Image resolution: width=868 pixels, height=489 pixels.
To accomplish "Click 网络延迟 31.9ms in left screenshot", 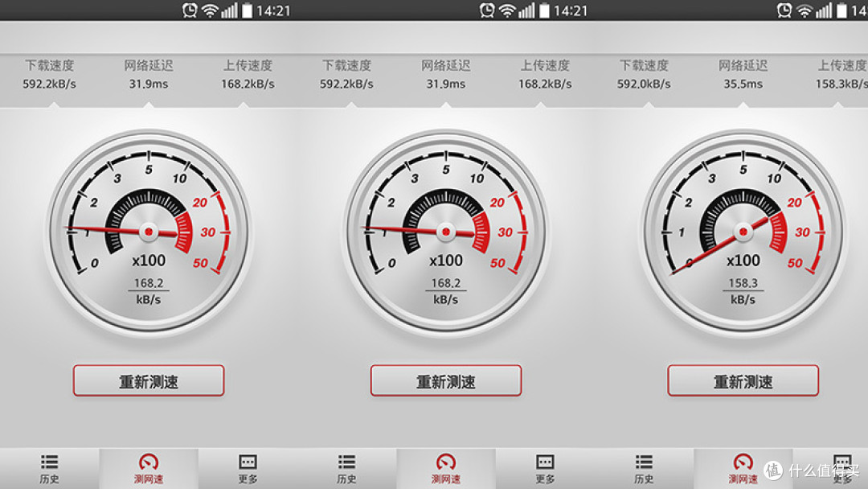I will pyautogui.click(x=149, y=75).
